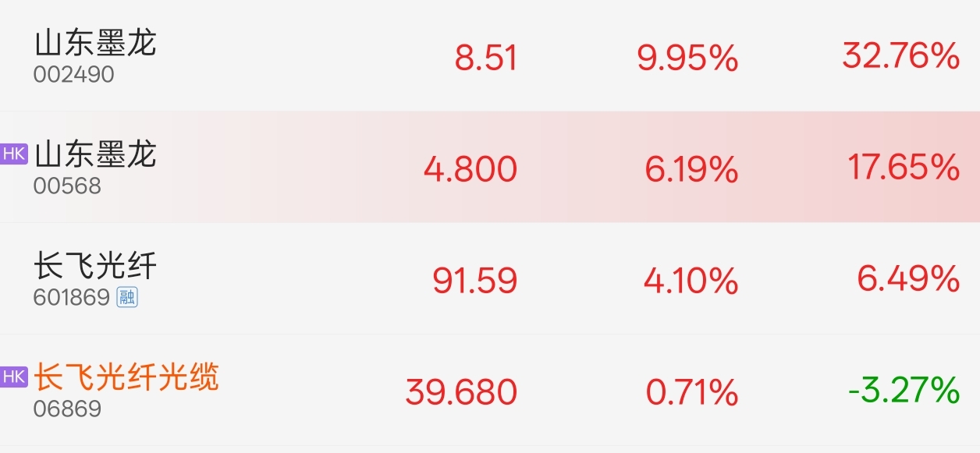980x453 pixels.
Task: Click the 39.680 price value
Action: 461,392
